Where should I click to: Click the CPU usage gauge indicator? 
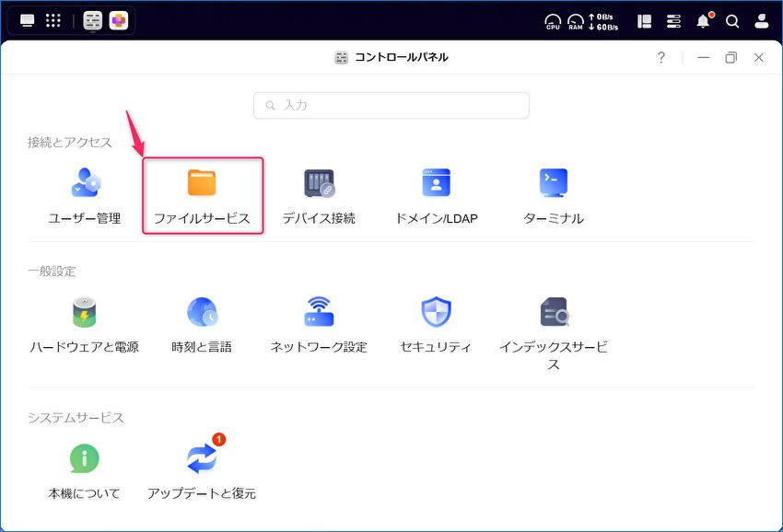553,21
